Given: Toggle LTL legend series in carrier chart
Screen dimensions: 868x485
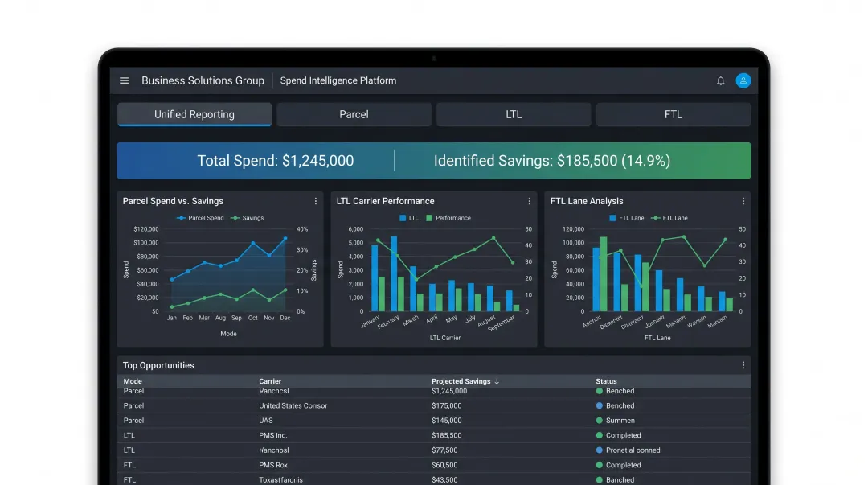Looking at the screenshot, I should pyautogui.click(x=409, y=218).
